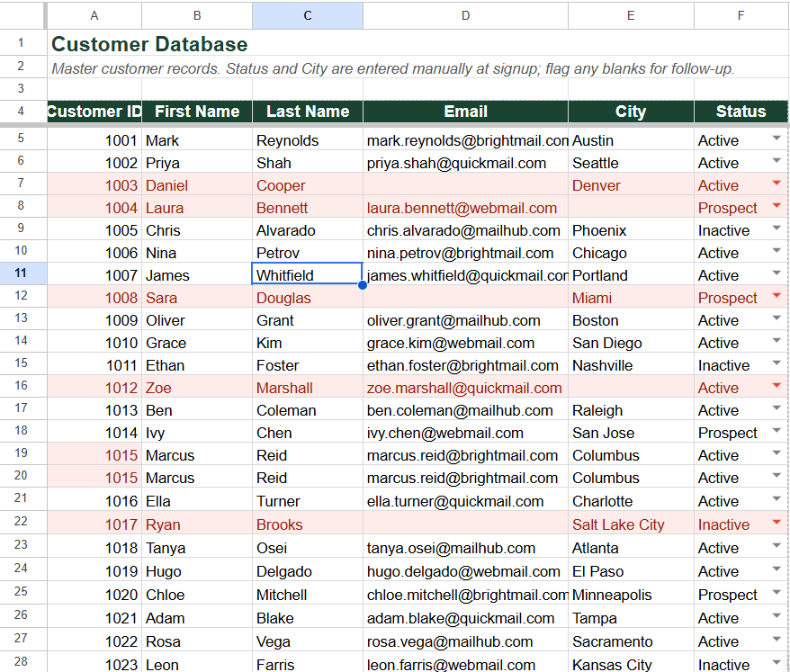Open Status dropdown for Laura Bennett
790x672 pixels.
tap(777, 206)
